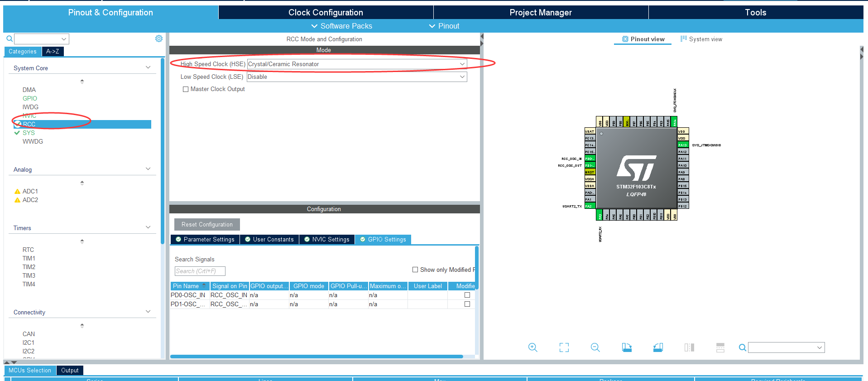The image size is (868, 381).
Task: Select the PA9 pin on chip
Action: [683, 172]
